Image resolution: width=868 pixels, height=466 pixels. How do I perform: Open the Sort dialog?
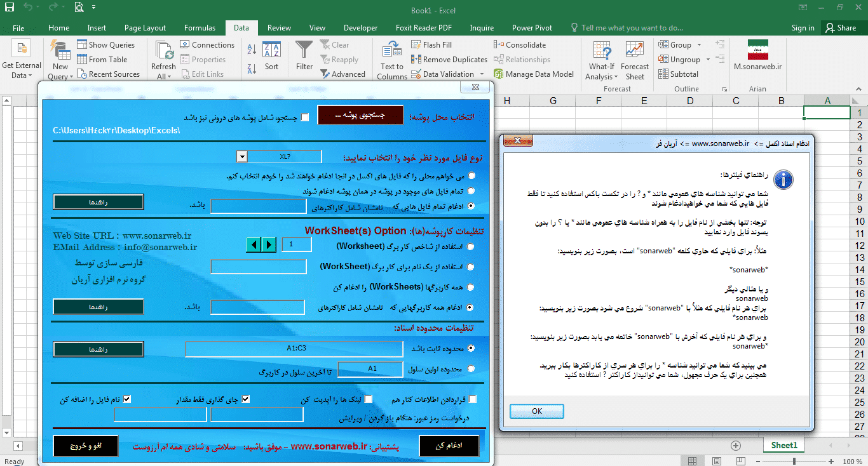click(271, 56)
